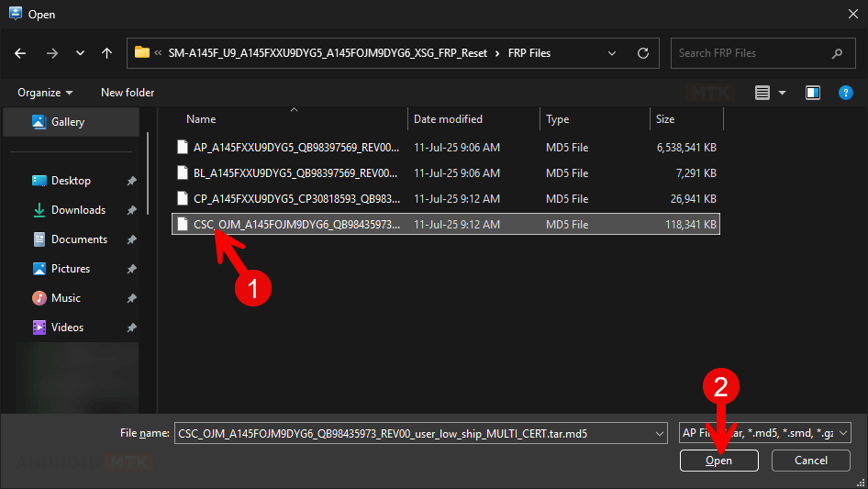This screenshot has height=489, width=868.
Task: Refresh the FRP Files folder
Action: point(643,53)
